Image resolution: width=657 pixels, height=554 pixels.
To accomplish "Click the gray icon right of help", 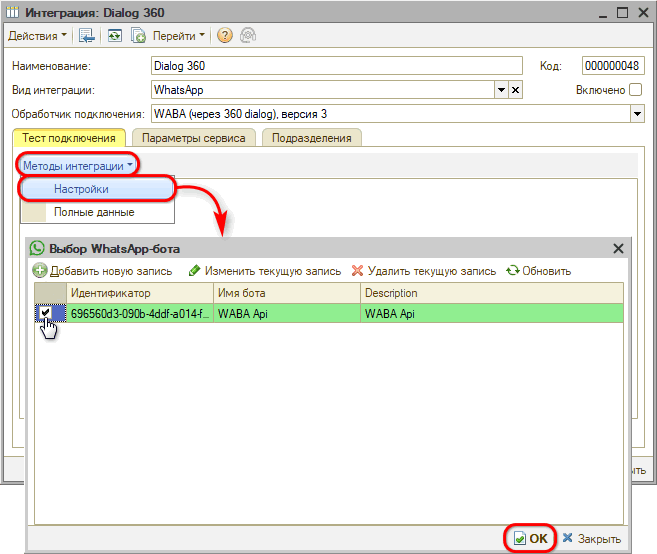I will (x=247, y=35).
